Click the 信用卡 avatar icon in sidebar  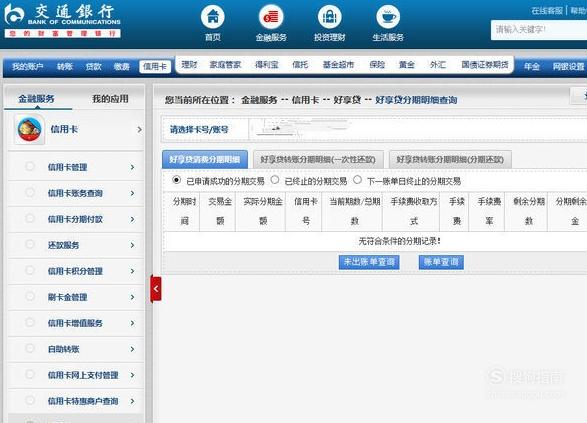click(x=30, y=130)
